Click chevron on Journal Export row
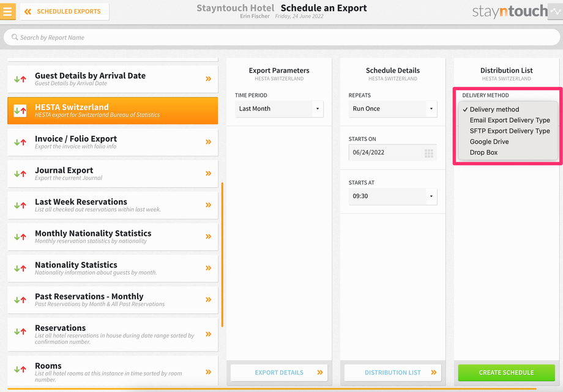Image resolution: width=563 pixels, height=392 pixels. tap(208, 174)
